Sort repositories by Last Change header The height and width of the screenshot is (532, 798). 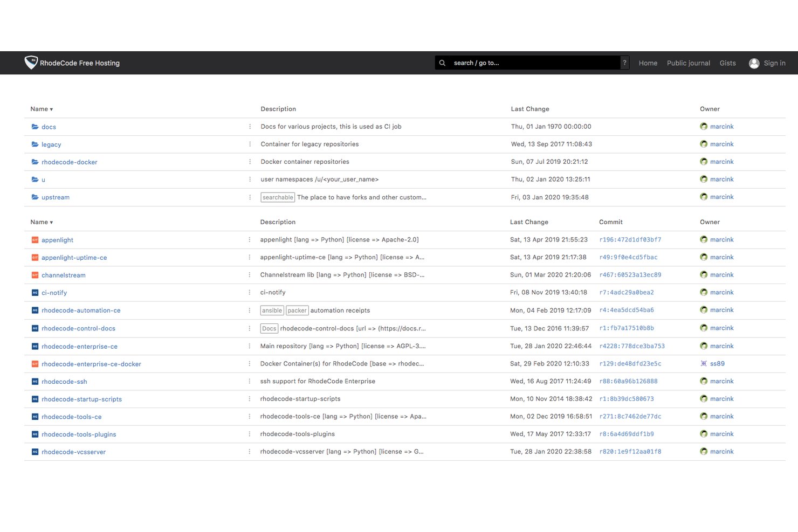coord(529,222)
